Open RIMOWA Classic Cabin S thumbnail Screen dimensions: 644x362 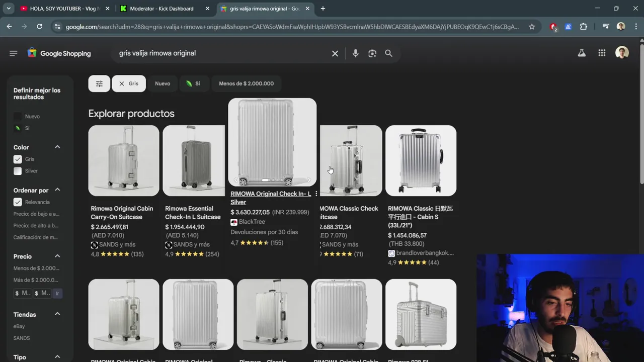coord(421,160)
